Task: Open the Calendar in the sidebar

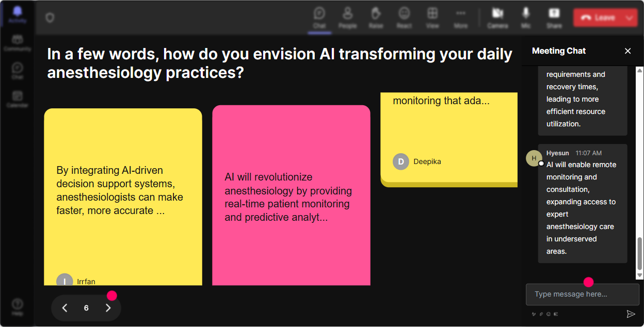Action: click(18, 99)
